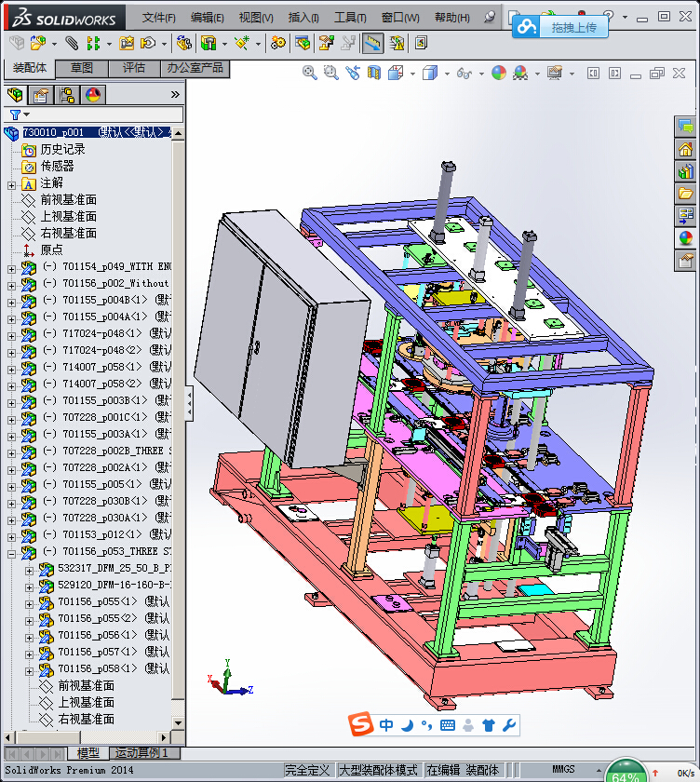The width and height of the screenshot is (700, 782).
Task: Open the FeatureManager design tree tab icon
Action: 15,95
